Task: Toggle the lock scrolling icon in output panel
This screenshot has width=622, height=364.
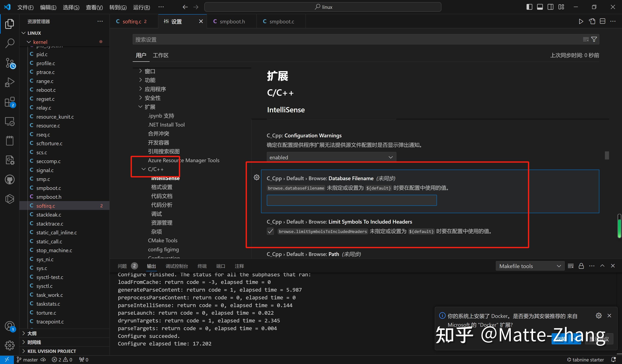Action: (x=581, y=266)
